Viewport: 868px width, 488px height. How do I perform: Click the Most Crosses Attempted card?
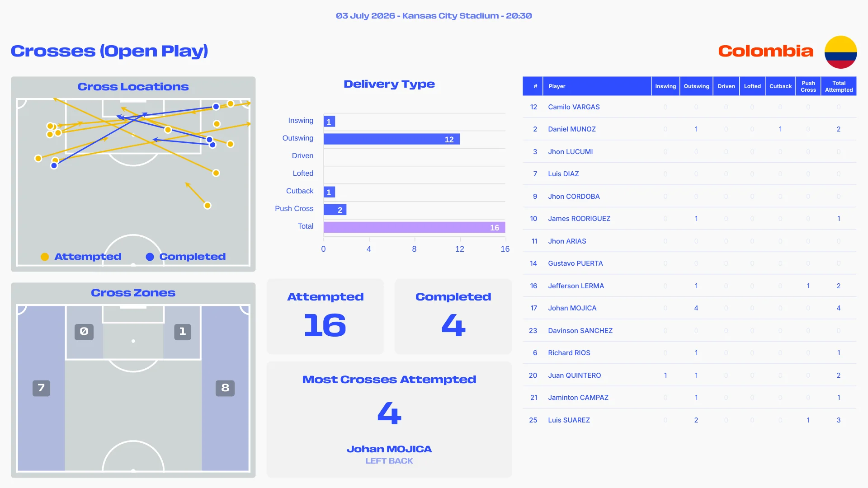point(389,419)
